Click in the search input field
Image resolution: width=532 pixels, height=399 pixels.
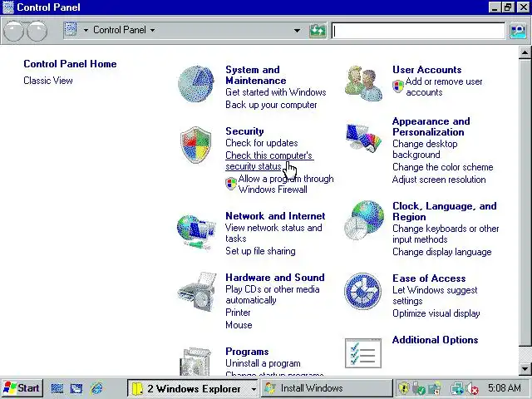point(418,31)
